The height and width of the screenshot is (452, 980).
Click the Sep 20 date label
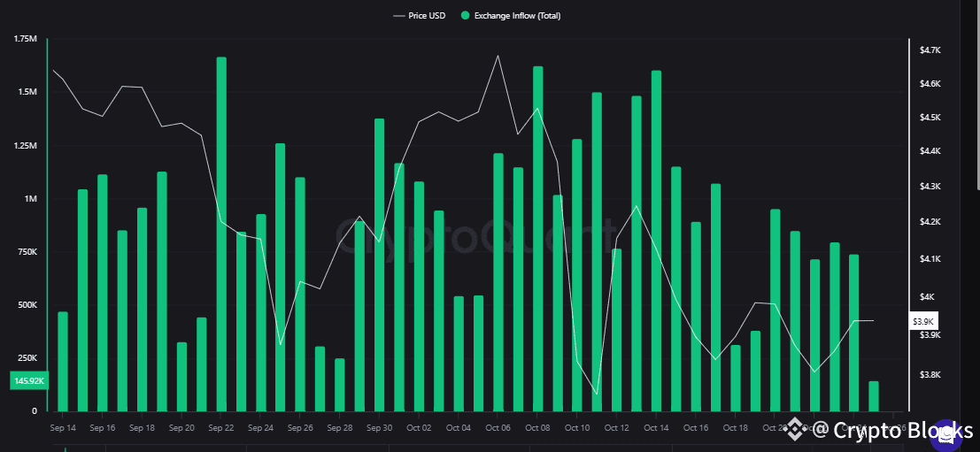[181, 428]
